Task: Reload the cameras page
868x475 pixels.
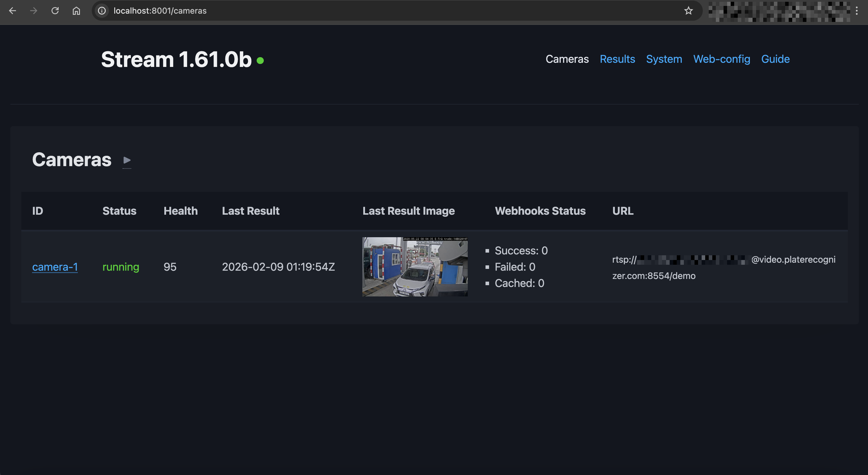Action: (x=55, y=11)
